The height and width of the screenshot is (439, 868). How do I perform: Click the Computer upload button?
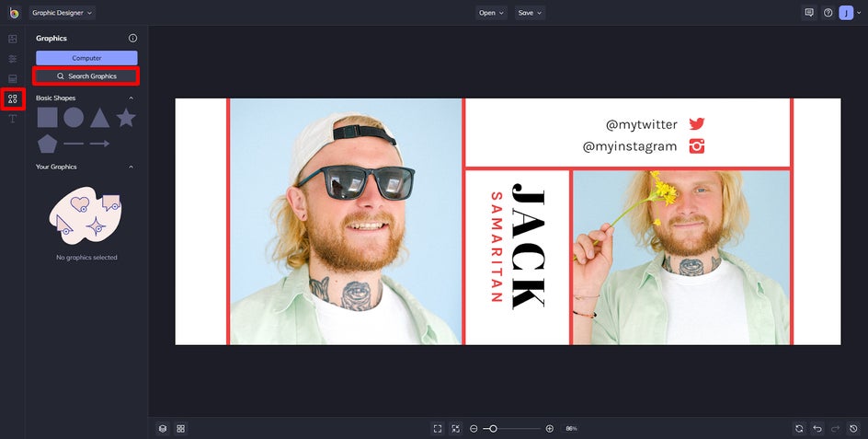pyautogui.click(x=87, y=58)
